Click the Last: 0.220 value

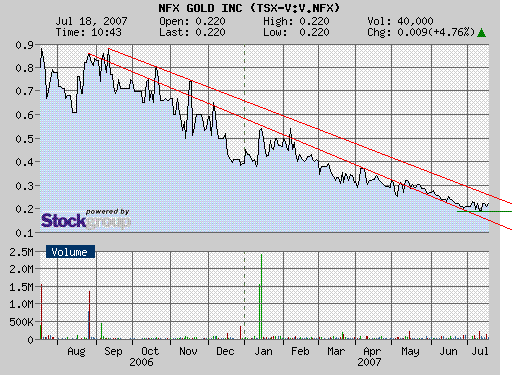click(192, 32)
